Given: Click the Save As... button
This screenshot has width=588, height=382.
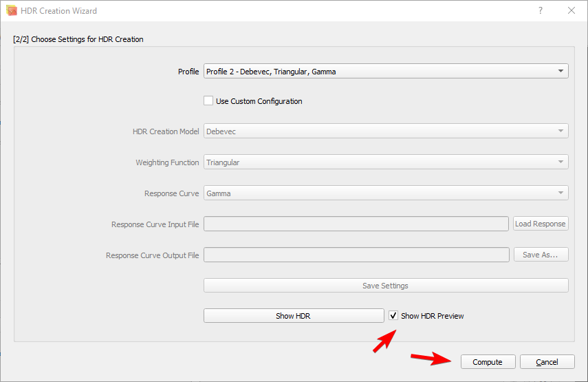Looking at the screenshot, I should 541,255.
